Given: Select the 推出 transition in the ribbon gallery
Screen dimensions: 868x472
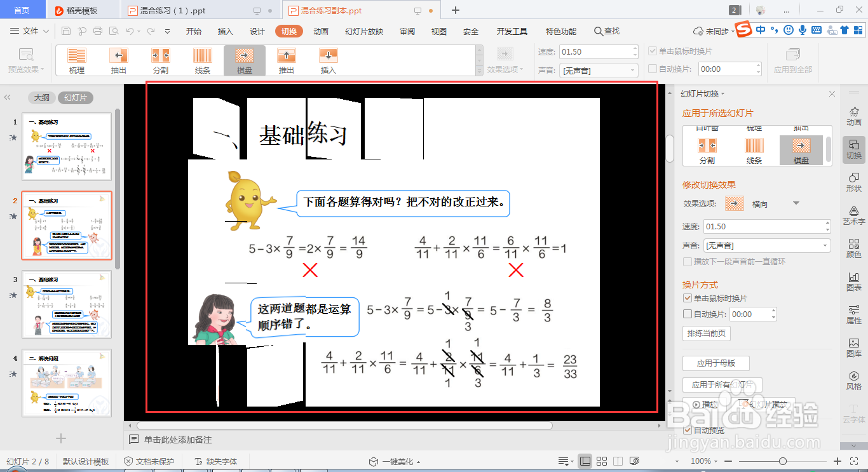Looking at the screenshot, I should pyautogui.click(x=287, y=61).
